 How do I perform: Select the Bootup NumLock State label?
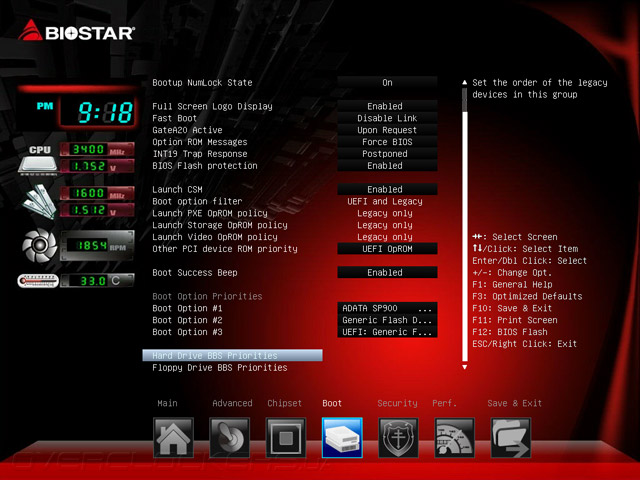tap(202, 82)
